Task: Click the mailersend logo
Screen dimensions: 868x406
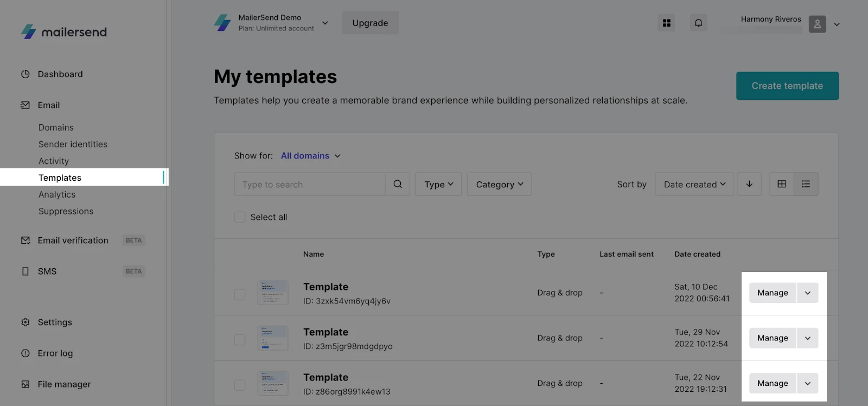Action: [x=64, y=32]
